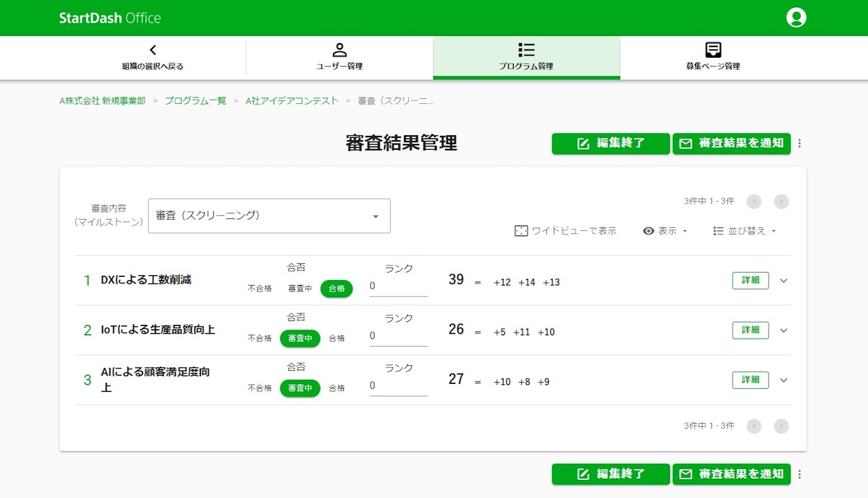This screenshot has height=498, width=868.
Task: Go to previous page in bottom pagination
Action: [x=754, y=426]
